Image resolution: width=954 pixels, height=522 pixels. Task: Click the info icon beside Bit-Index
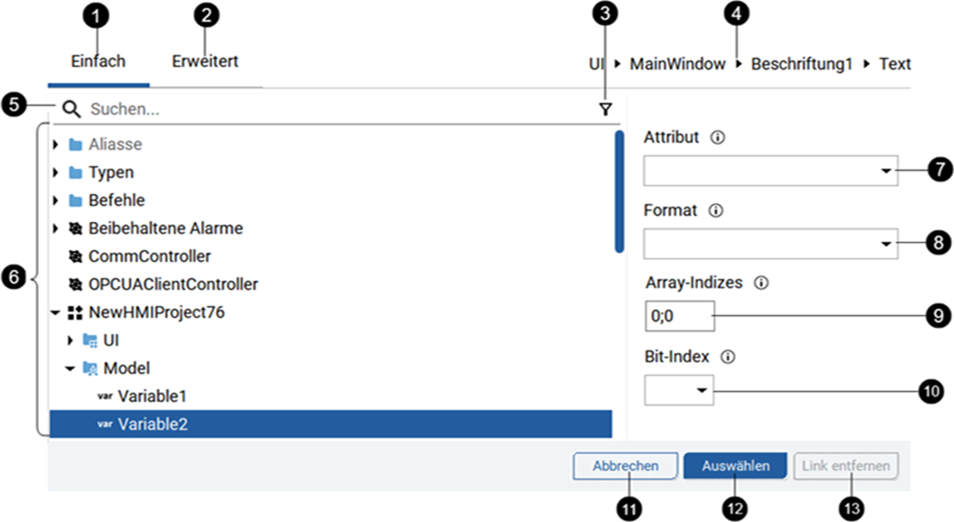pos(728,357)
